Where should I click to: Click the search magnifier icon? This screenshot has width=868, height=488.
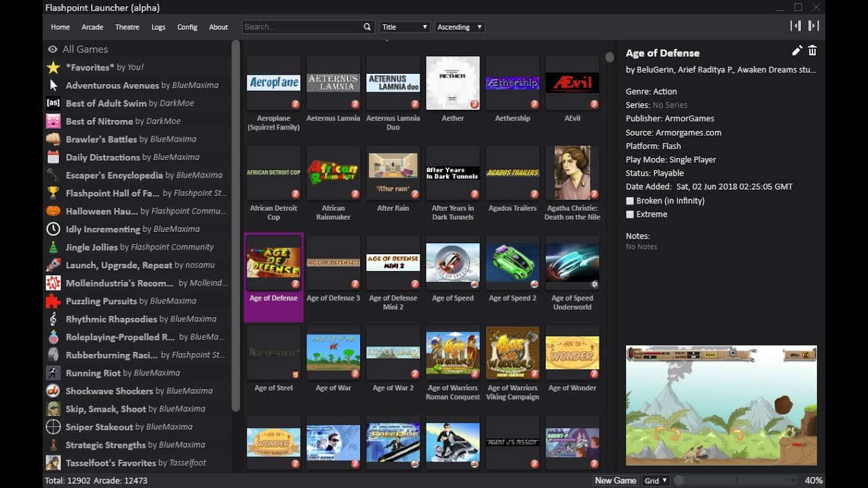(x=367, y=27)
